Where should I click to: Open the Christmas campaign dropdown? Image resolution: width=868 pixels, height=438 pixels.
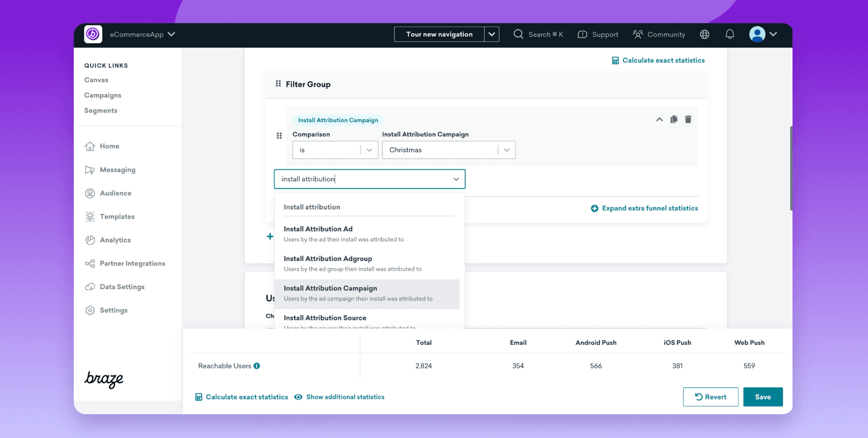coord(448,150)
